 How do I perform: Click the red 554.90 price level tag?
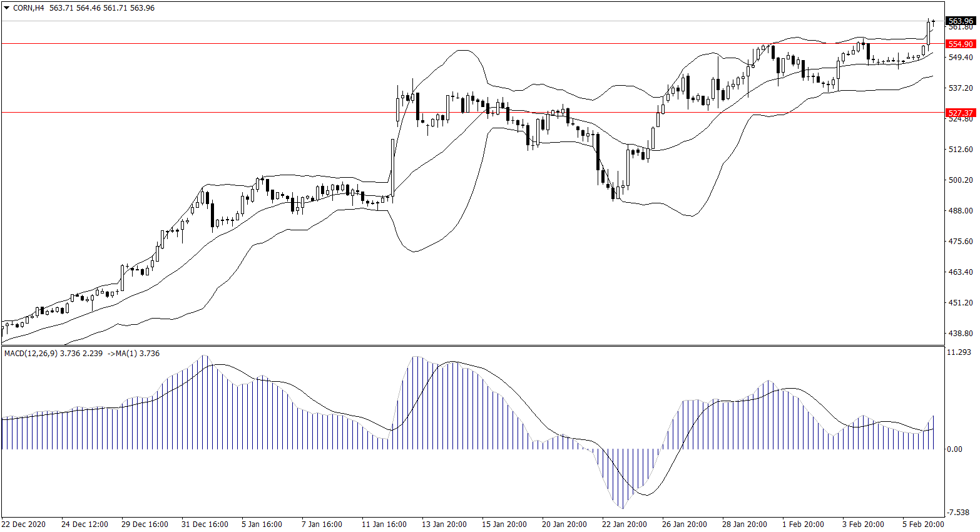961,44
